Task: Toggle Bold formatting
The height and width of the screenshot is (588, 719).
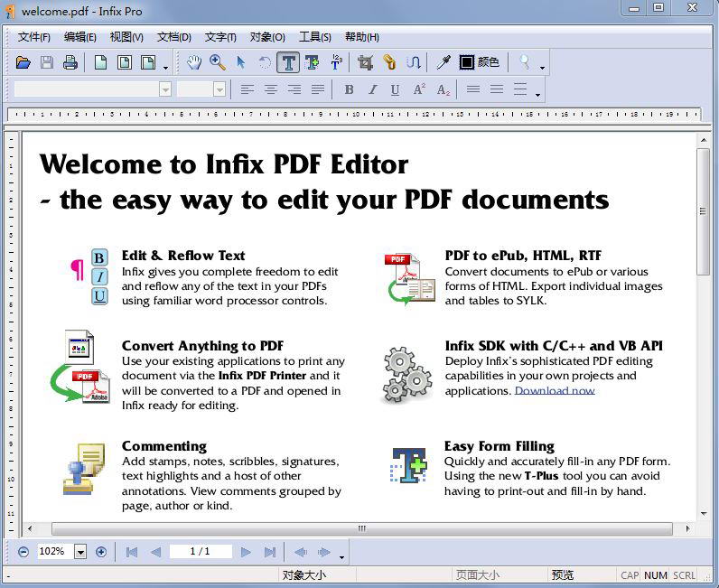Action: coord(349,89)
